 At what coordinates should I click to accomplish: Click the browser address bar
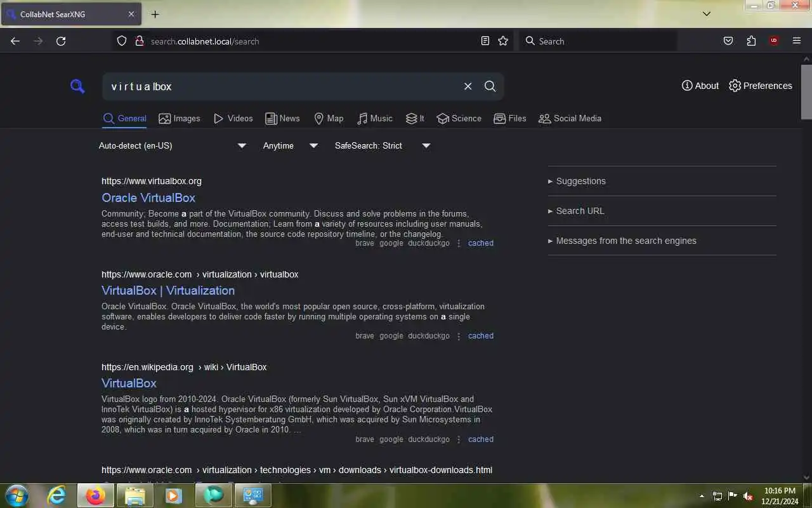311,41
